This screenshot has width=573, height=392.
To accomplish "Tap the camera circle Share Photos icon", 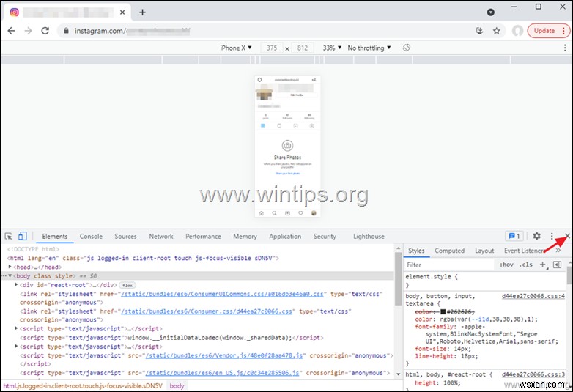I will coord(287,145).
